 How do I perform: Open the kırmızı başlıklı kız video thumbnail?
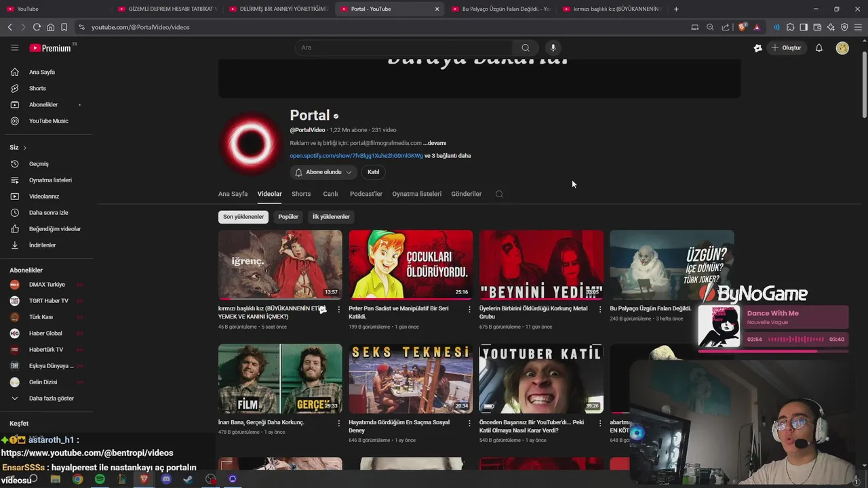tap(280, 265)
